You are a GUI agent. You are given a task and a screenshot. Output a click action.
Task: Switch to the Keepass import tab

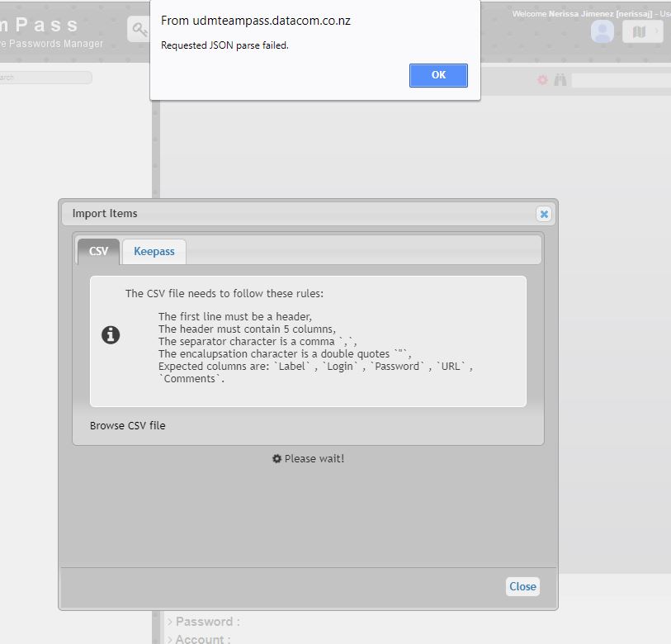pyautogui.click(x=154, y=251)
